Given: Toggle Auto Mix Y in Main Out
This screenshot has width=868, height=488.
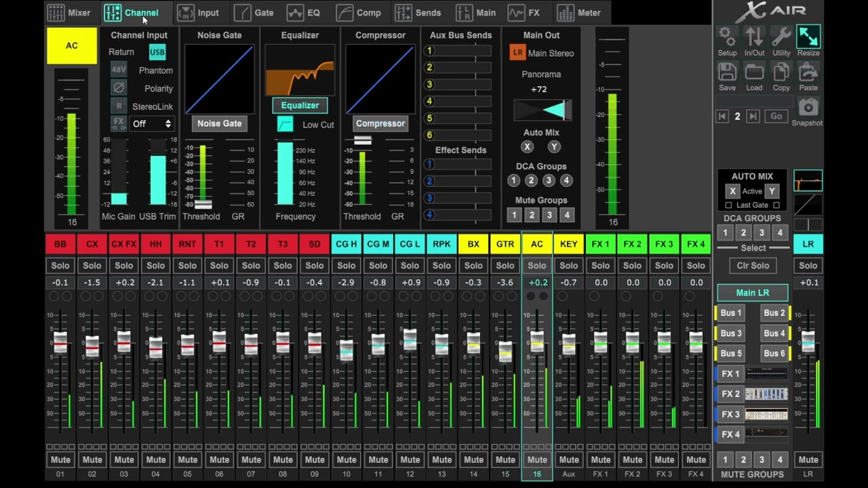Looking at the screenshot, I should click(554, 146).
